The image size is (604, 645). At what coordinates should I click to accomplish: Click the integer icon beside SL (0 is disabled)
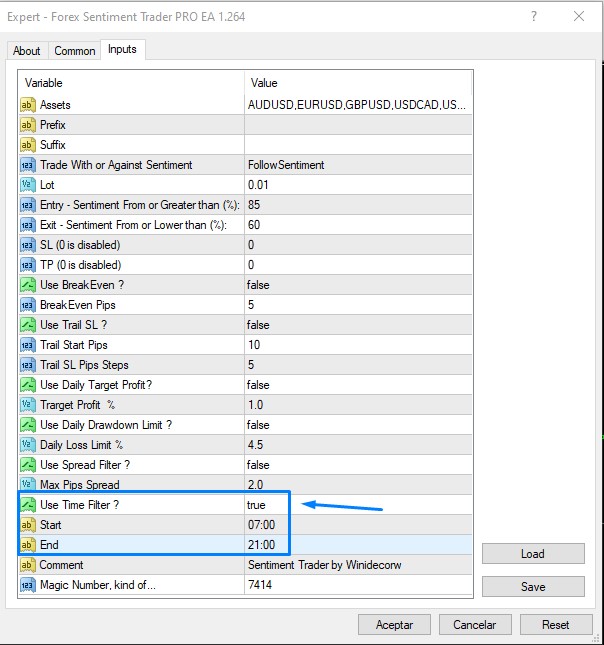(28, 245)
